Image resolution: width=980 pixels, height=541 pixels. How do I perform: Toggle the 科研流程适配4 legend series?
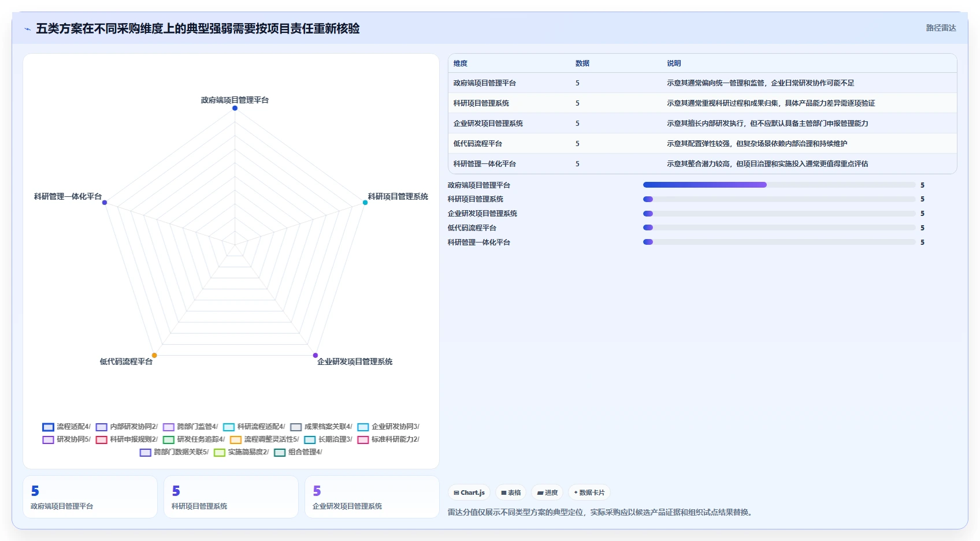(254, 427)
